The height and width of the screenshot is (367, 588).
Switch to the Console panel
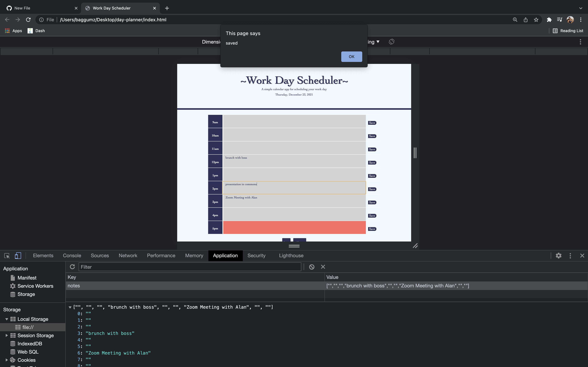click(x=72, y=255)
